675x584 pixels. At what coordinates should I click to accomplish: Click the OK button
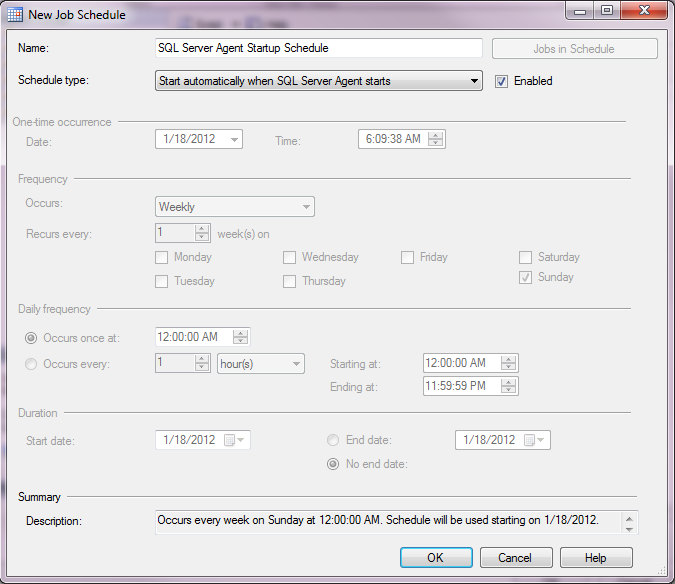click(436, 558)
